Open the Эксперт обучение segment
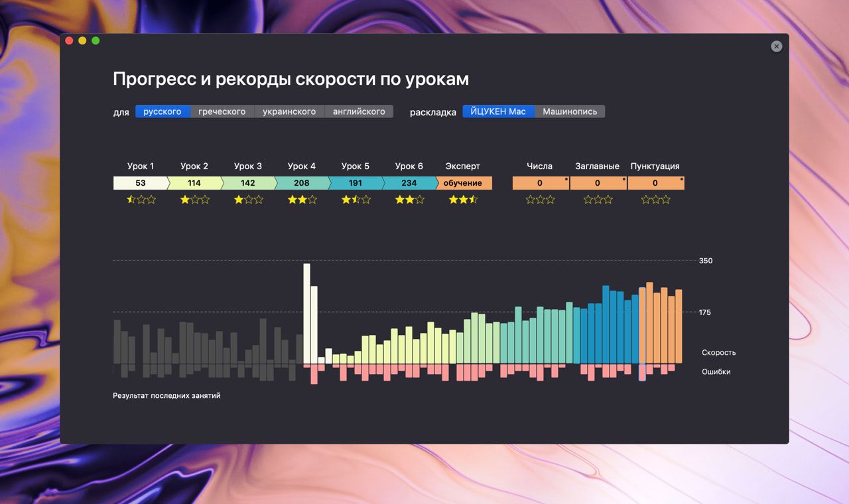Viewport: 849px width, 504px height. [464, 183]
